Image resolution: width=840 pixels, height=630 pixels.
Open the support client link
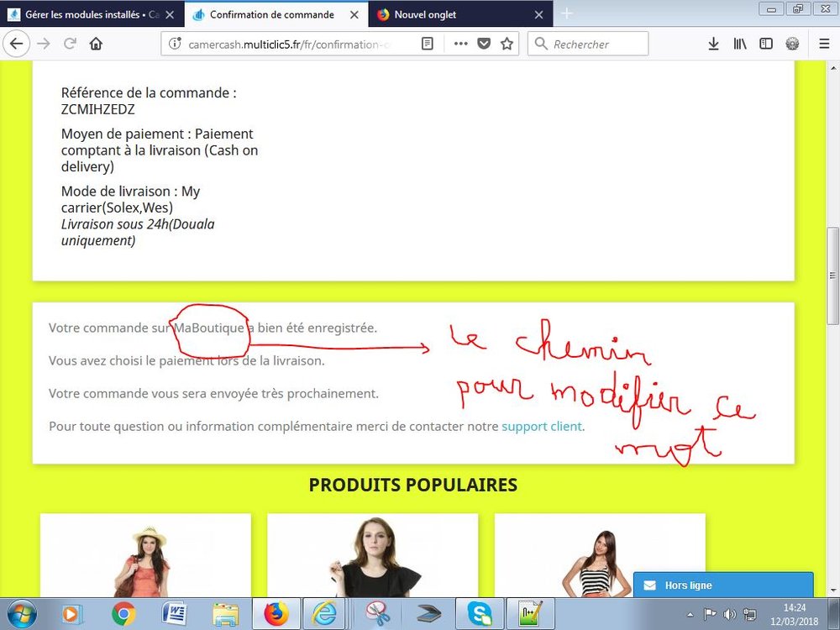541,426
